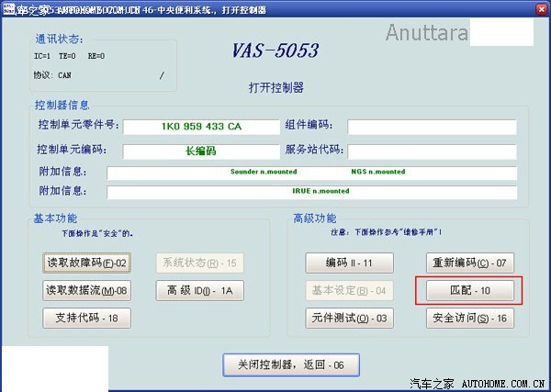Focus the empty 组件编码 field
This screenshot has width=551, height=392.
433,127
